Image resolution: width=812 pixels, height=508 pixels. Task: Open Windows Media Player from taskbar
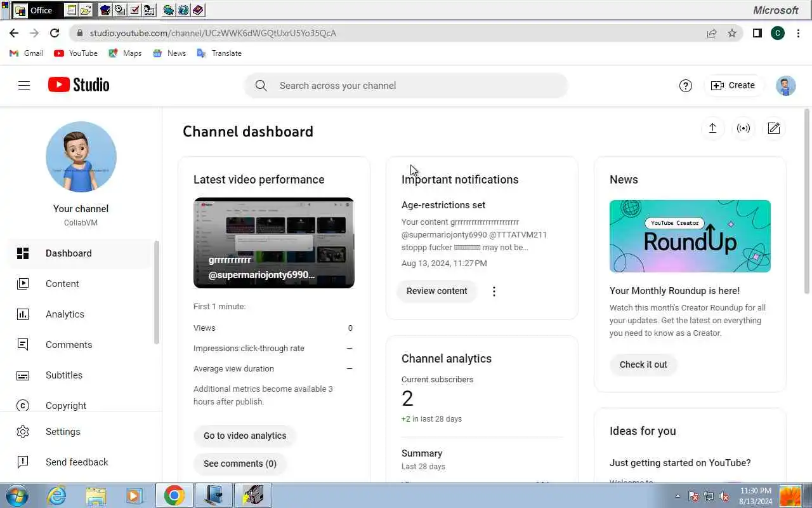(134, 495)
